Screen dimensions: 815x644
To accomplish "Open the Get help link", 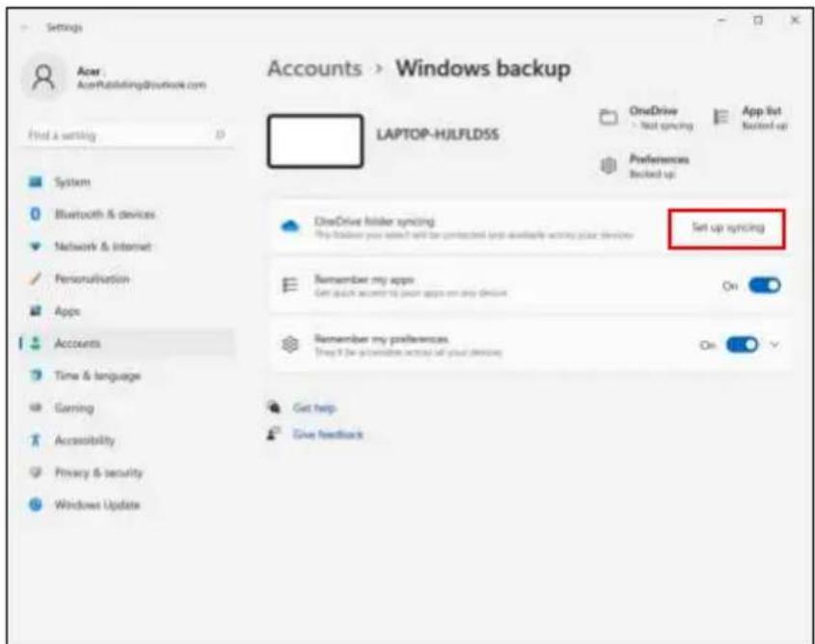I will [314, 408].
